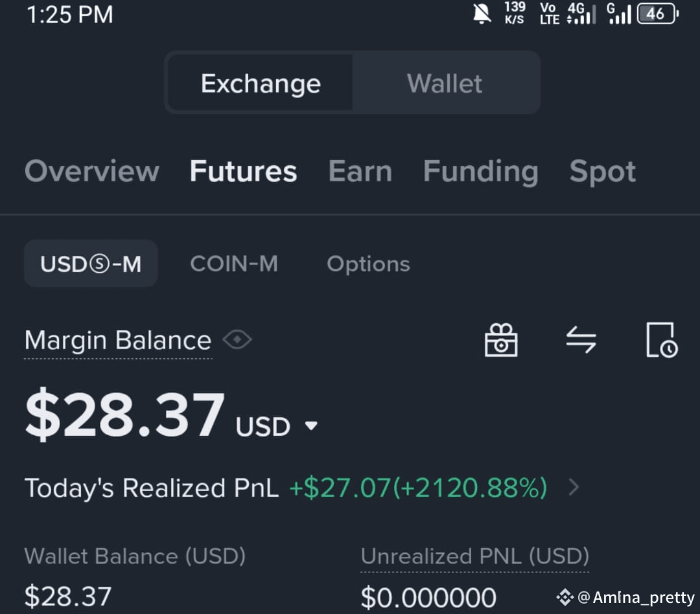Click the transfer funds icon
700x614 pixels.
581,339
